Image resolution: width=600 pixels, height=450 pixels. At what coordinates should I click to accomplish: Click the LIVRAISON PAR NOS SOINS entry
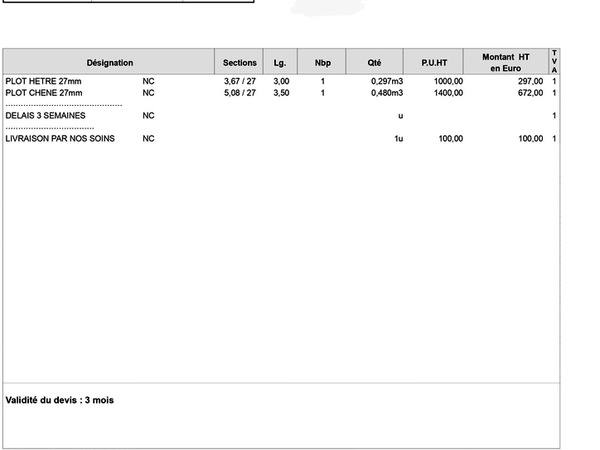pos(60,139)
